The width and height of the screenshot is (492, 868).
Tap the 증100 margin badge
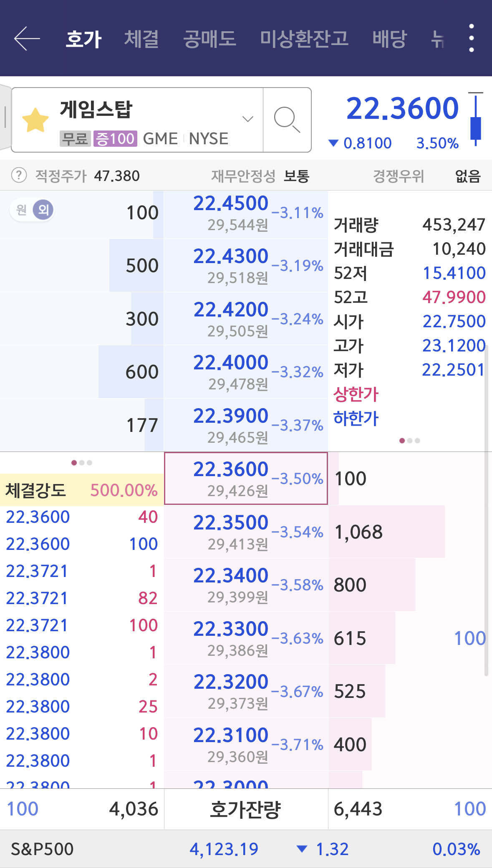click(x=115, y=138)
